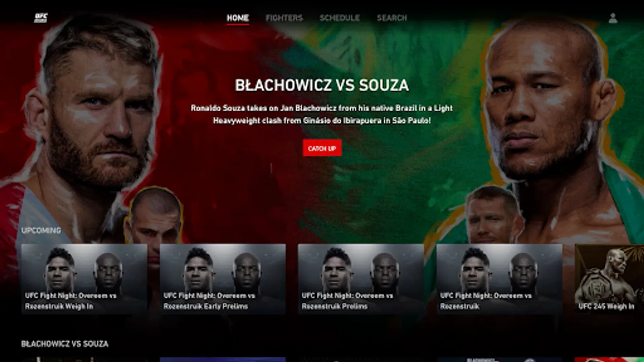Click the UFC logo icon
644x362 pixels.
point(41,18)
